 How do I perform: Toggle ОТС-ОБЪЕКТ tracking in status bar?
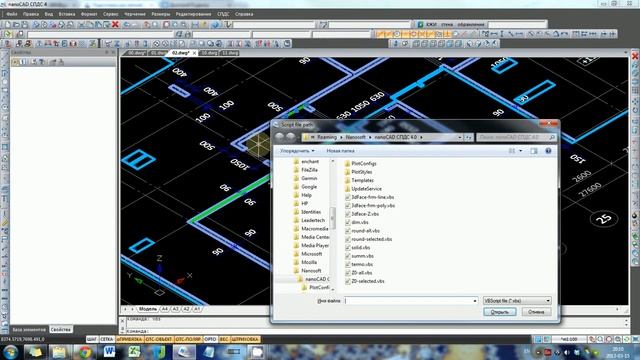[x=159, y=339]
